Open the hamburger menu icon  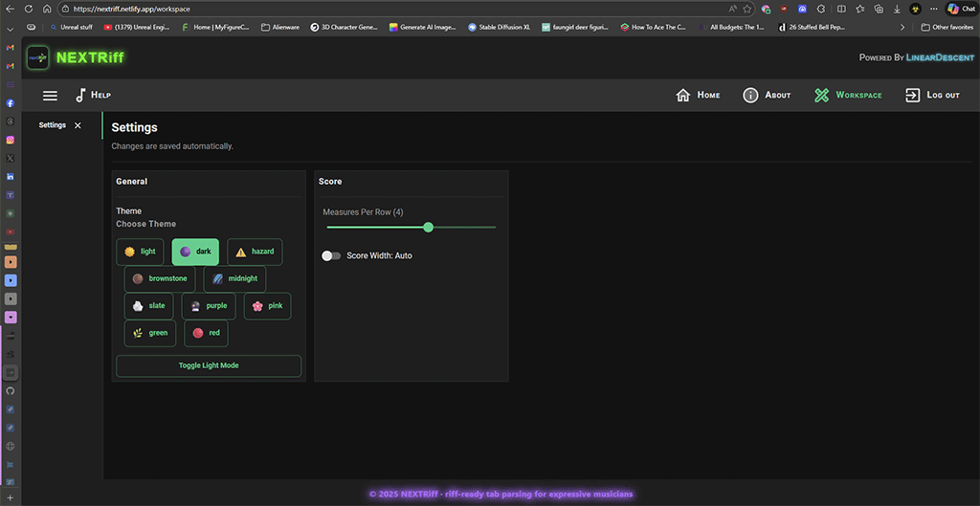tap(51, 96)
